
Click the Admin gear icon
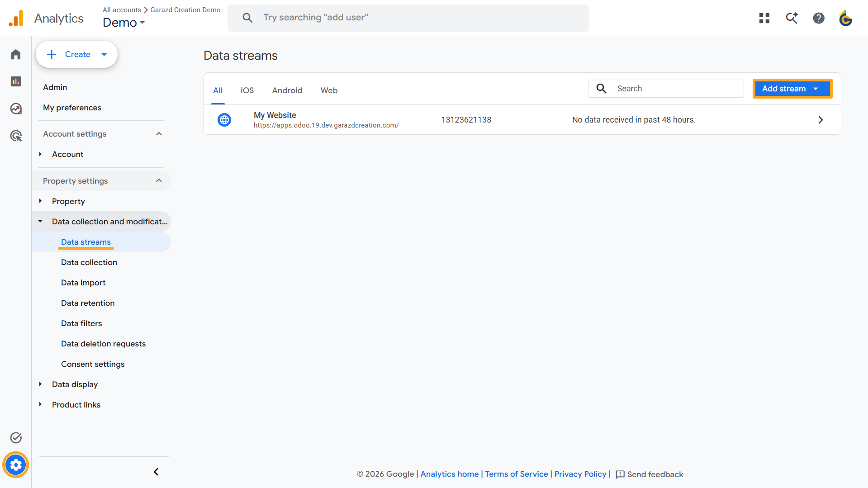pyautogui.click(x=16, y=465)
